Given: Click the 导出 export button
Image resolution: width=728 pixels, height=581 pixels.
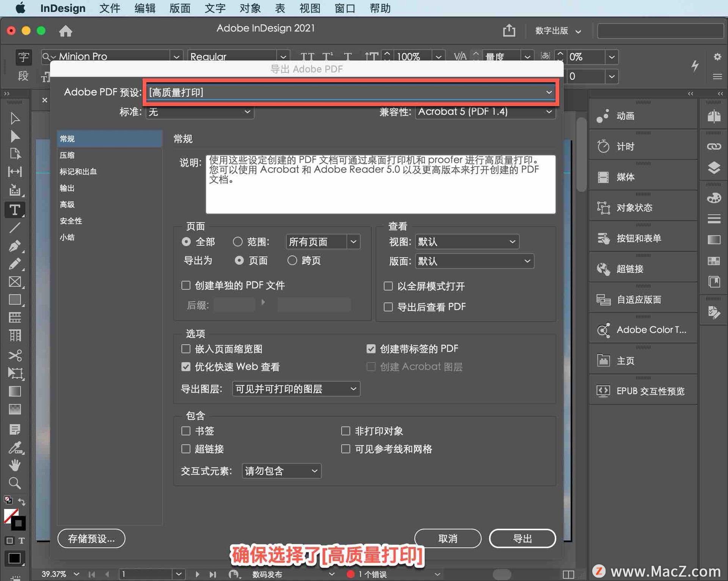Looking at the screenshot, I should pos(522,539).
